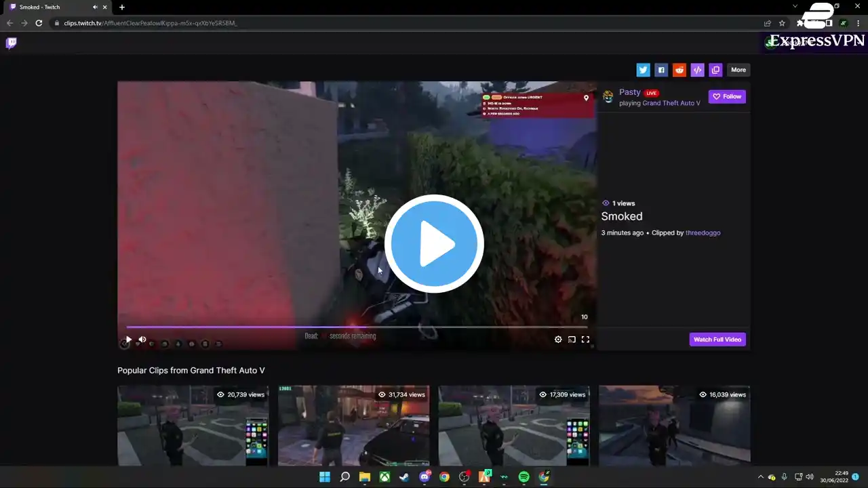
Task: Select the 'Smoked - Twitch' browser tab
Action: pos(58,7)
